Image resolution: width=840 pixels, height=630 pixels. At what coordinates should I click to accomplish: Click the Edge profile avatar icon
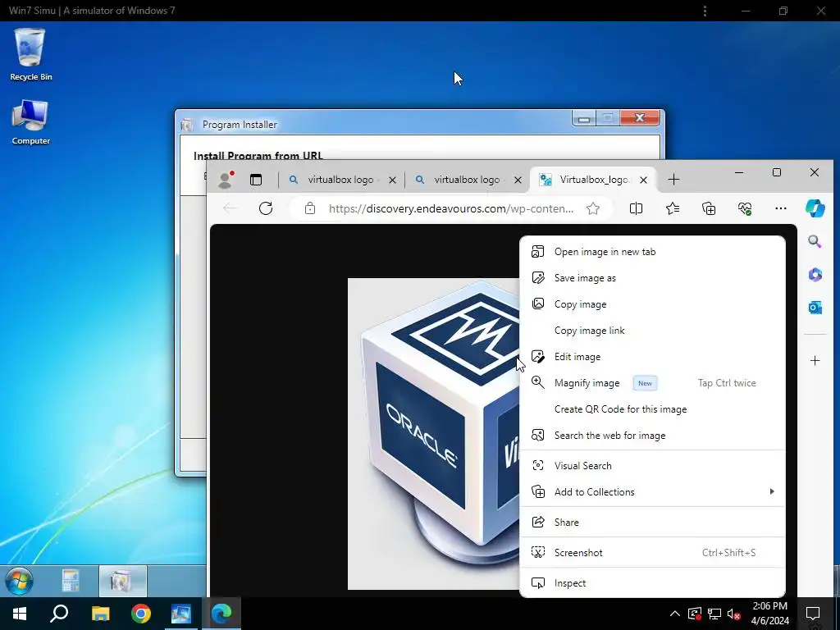(226, 180)
